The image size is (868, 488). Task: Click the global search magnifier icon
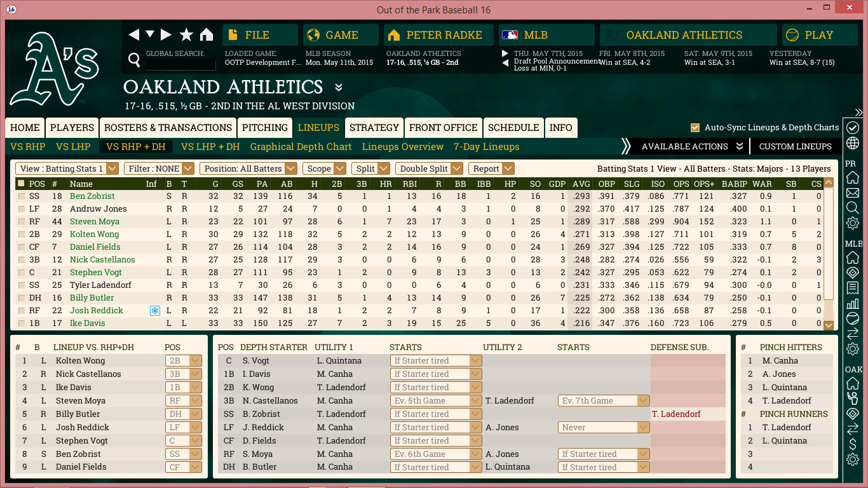[134, 60]
